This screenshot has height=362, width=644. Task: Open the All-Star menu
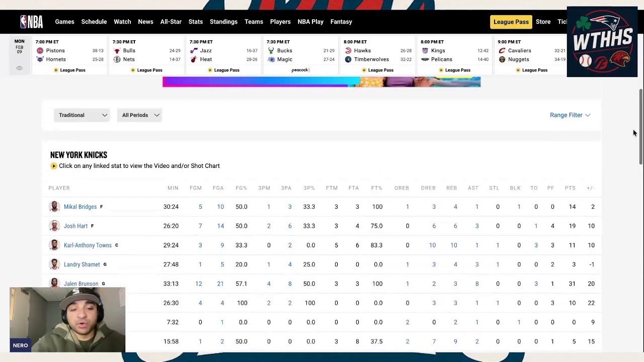tap(171, 22)
